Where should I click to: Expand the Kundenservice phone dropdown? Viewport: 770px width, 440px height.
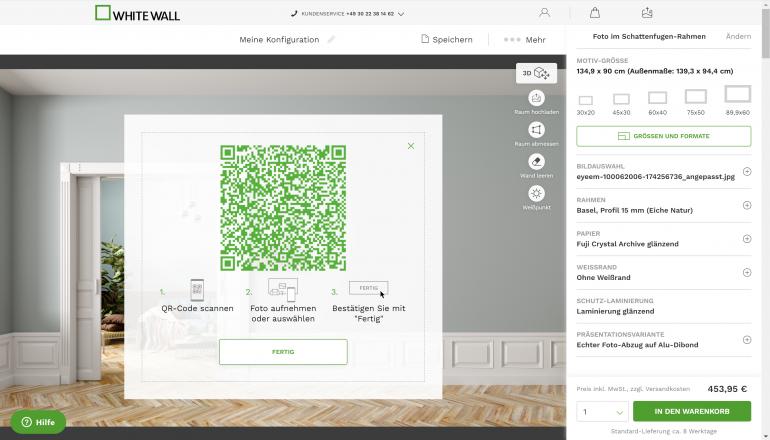click(401, 14)
